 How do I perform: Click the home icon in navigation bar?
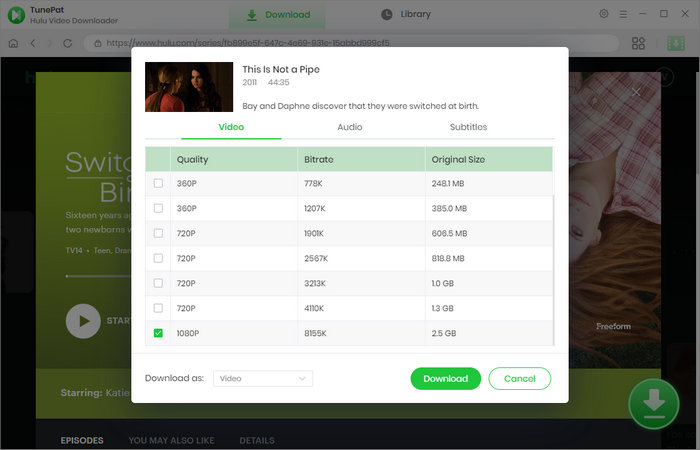[14, 43]
